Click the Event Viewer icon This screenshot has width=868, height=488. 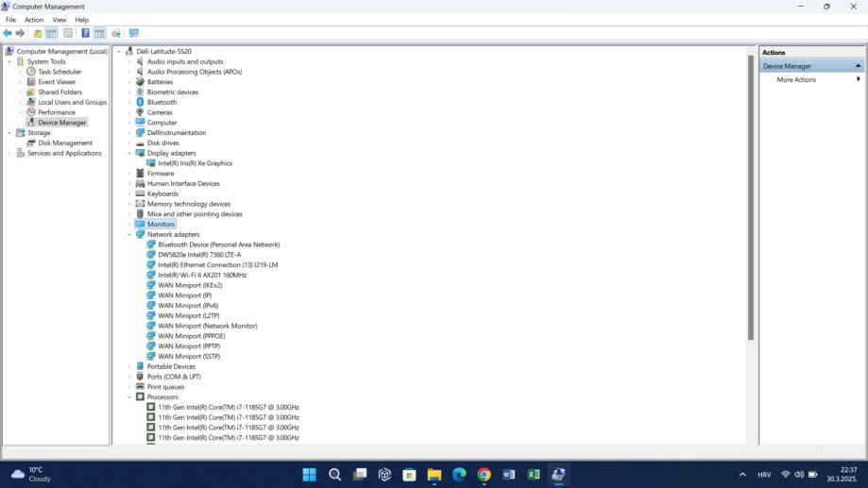[31, 82]
